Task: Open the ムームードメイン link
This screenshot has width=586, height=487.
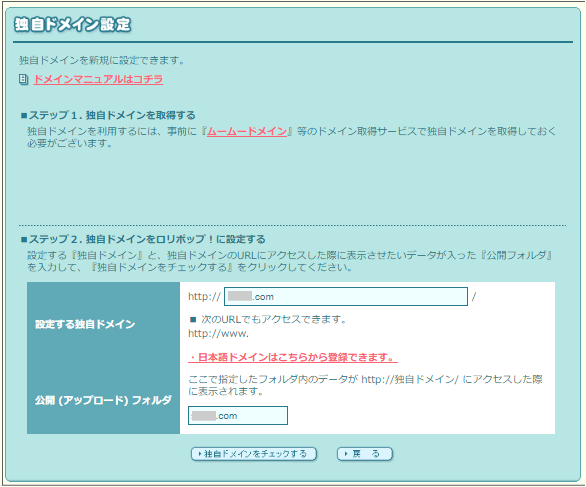Action: pos(247,131)
